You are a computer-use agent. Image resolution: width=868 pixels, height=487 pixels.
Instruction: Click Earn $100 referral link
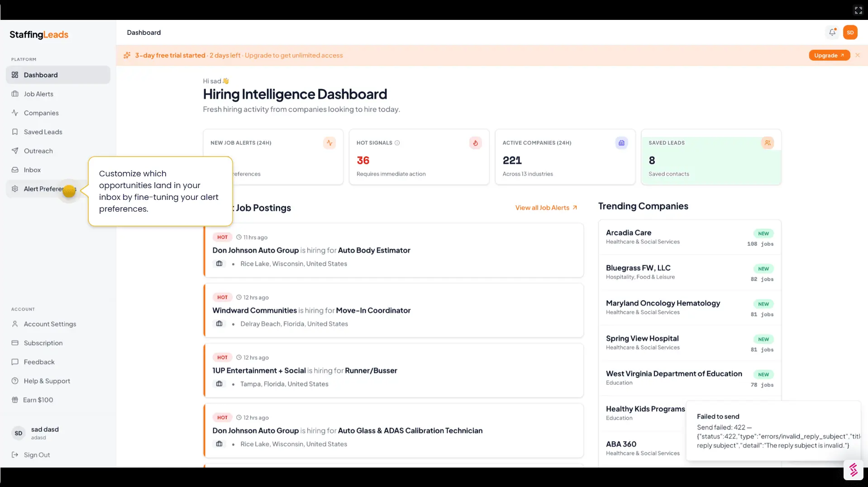click(x=58, y=400)
